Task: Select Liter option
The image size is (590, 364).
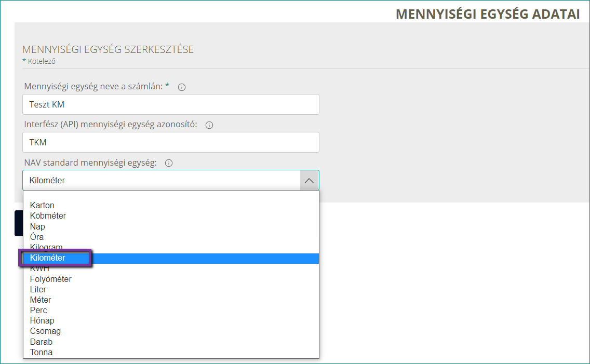Action: [x=171, y=290]
